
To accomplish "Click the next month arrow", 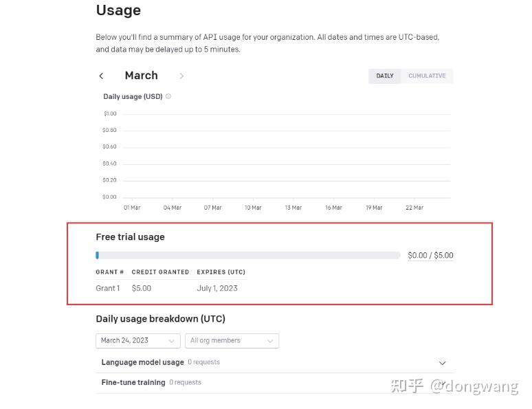I will pos(181,76).
